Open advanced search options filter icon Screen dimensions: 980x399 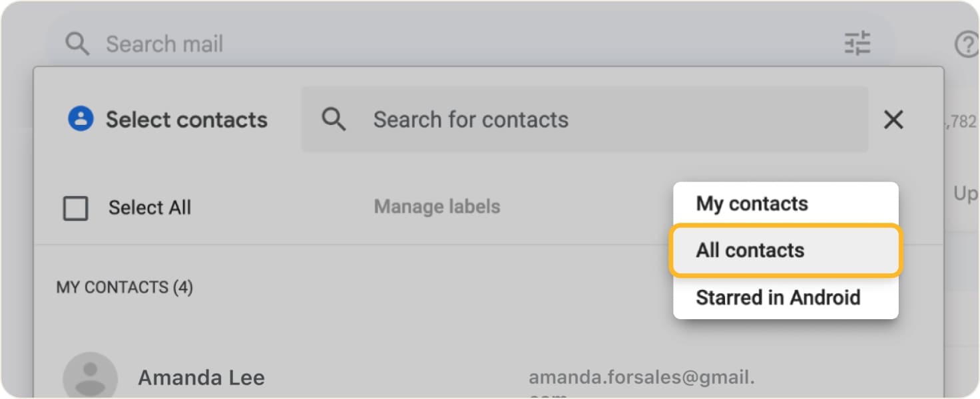tap(856, 43)
